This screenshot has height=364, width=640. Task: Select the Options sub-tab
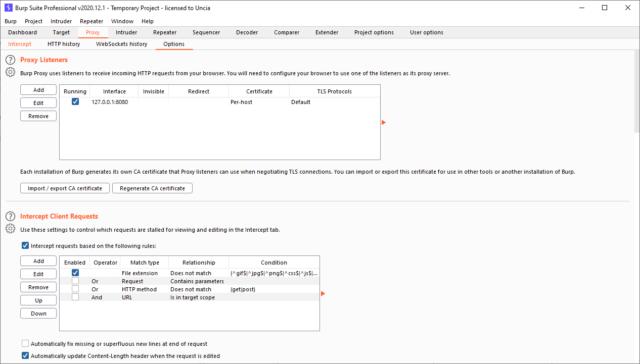[x=174, y=44]
